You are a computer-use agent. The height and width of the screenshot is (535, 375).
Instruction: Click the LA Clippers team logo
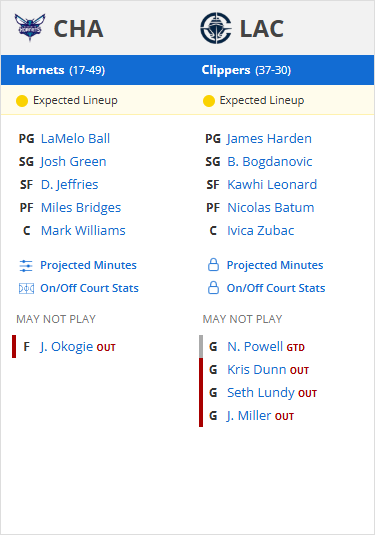216,28
